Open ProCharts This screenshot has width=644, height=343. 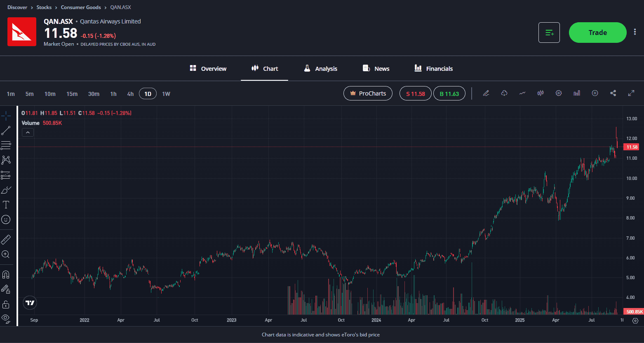tap(368, 93)
